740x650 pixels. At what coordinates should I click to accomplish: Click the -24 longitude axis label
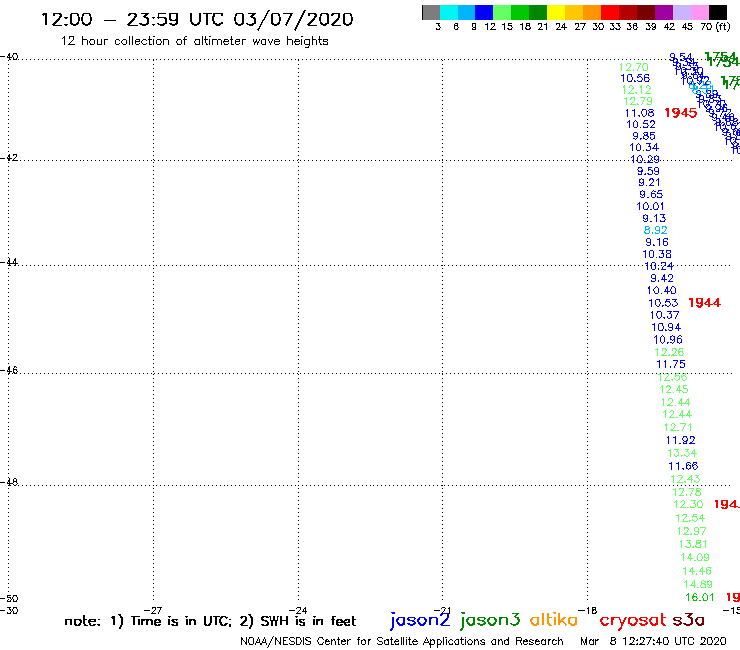point(298,610)
